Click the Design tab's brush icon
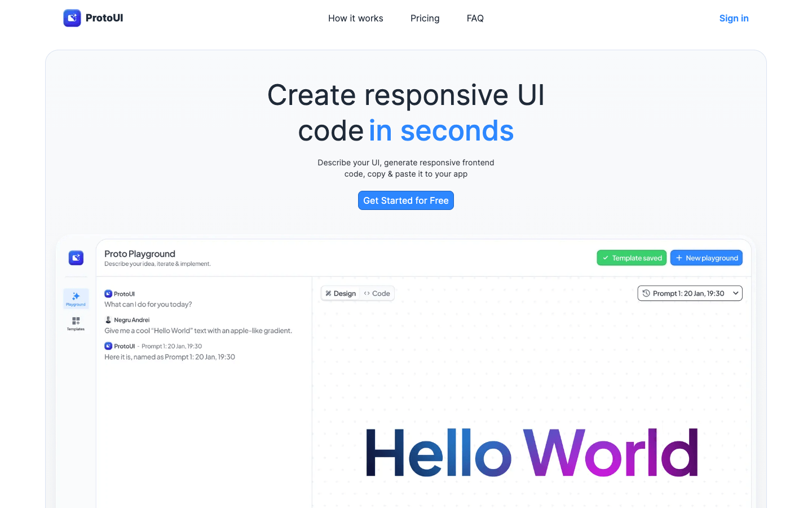This screenshot has width=812, height=508. (328, 294)
